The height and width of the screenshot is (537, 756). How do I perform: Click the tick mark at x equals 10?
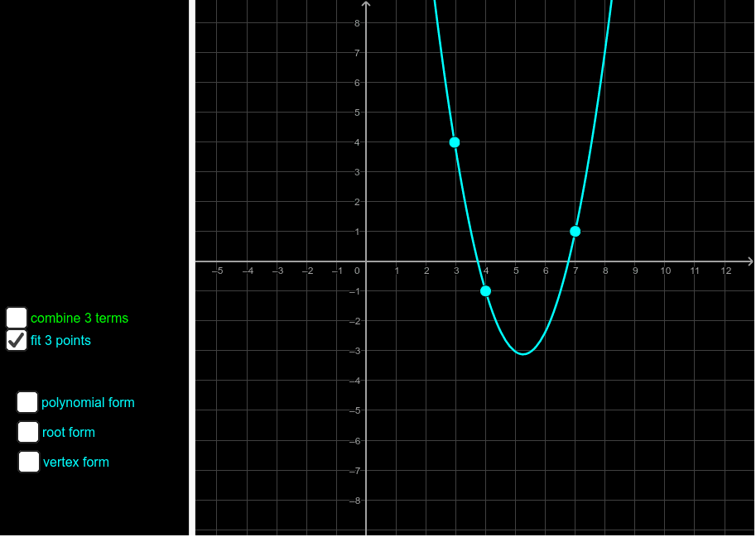(663, 262)
